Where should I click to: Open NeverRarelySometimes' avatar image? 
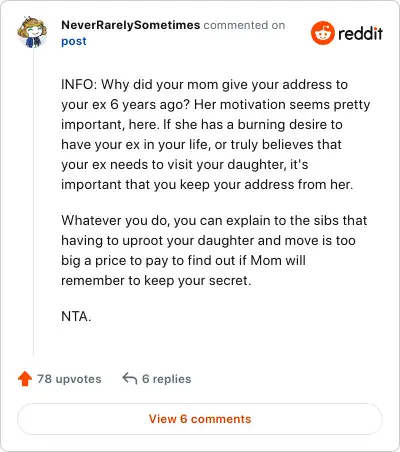[32, 32]
